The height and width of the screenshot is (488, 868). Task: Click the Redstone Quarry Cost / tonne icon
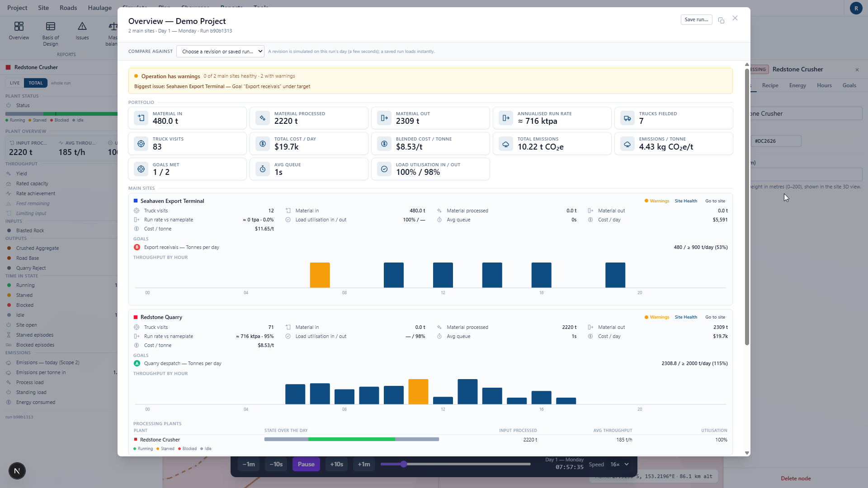click(137, 345)
